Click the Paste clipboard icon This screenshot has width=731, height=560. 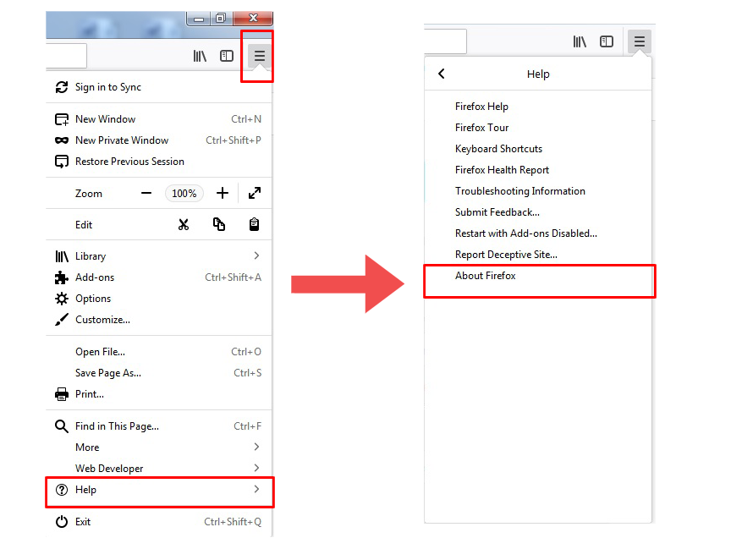point(253,224)
